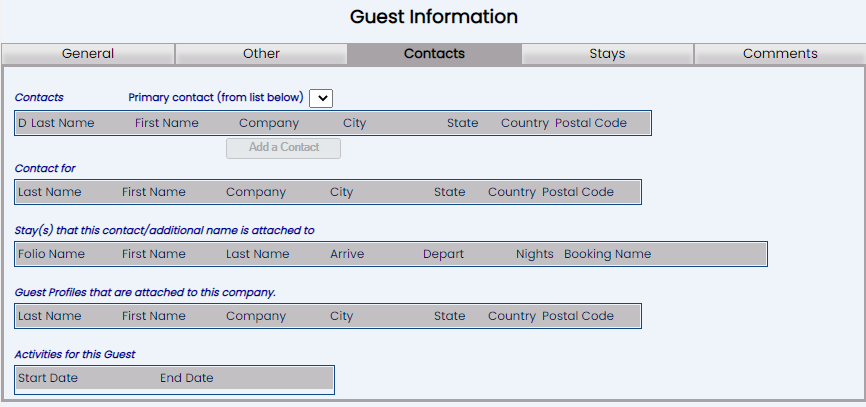
Task: Click Company header in Contacts table
Action: pyautogui.click(x=269, y=123)
